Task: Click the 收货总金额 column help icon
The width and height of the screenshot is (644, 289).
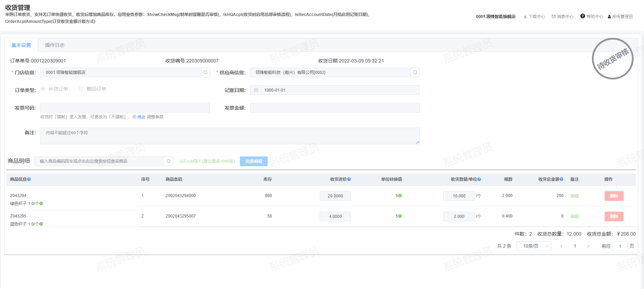Action: pyautogui.click(x=561, y=179)
